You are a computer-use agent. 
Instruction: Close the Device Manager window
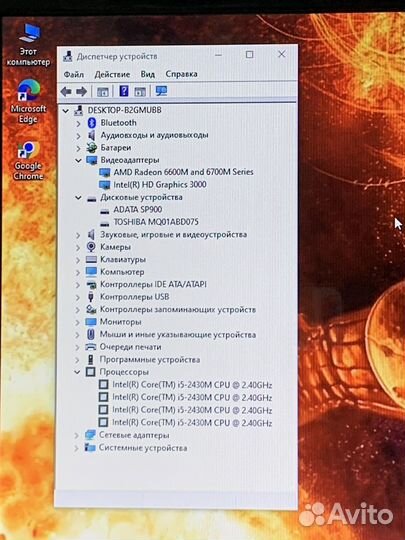pos(281,54)
